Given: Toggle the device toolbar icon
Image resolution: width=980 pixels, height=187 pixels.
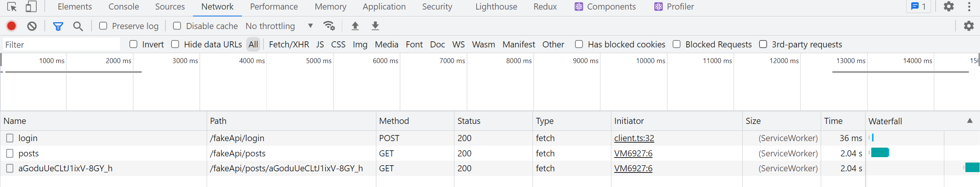Looking at the screenshot, I should pyautogui.click(x=31, y=7).
